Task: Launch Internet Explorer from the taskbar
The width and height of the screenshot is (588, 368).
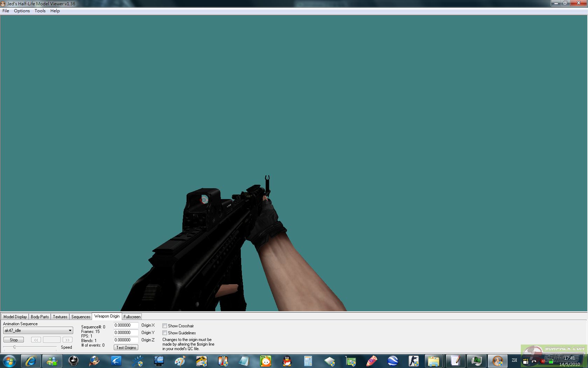Action: click(x=31, y=361)
